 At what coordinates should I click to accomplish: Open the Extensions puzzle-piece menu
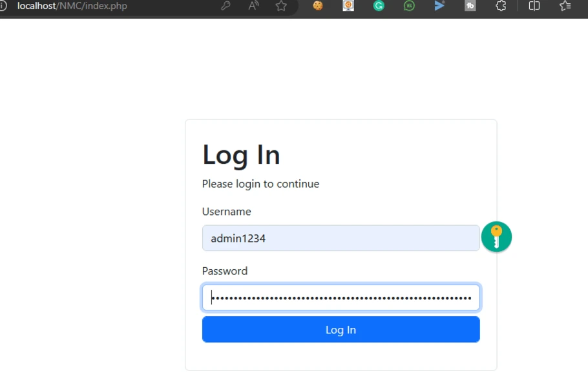(501, 6)
